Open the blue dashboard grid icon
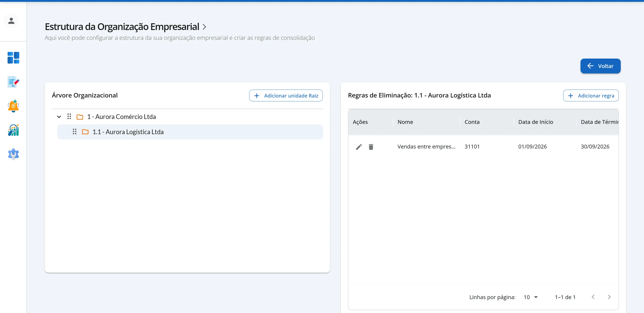 click(13, 58)
